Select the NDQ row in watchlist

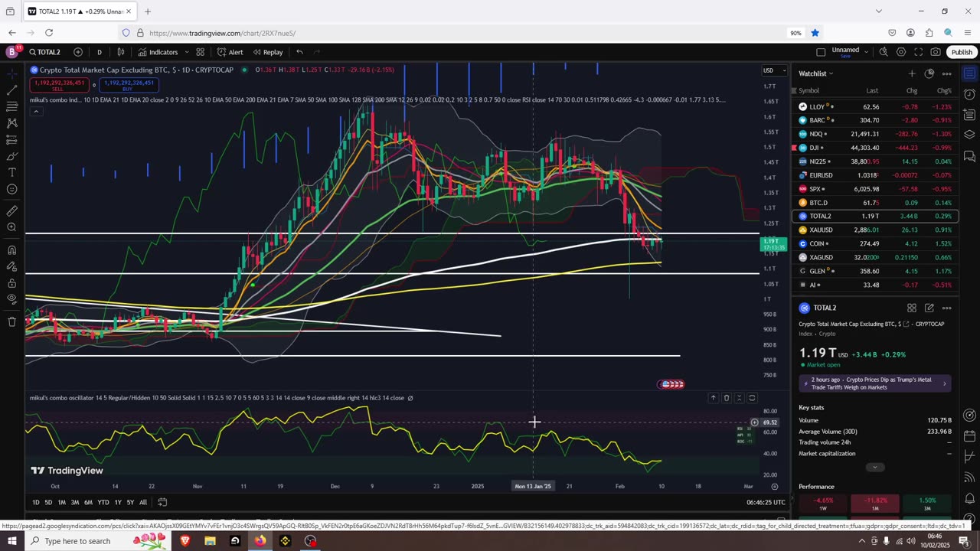pyautogui.click(x=875, y=134)
